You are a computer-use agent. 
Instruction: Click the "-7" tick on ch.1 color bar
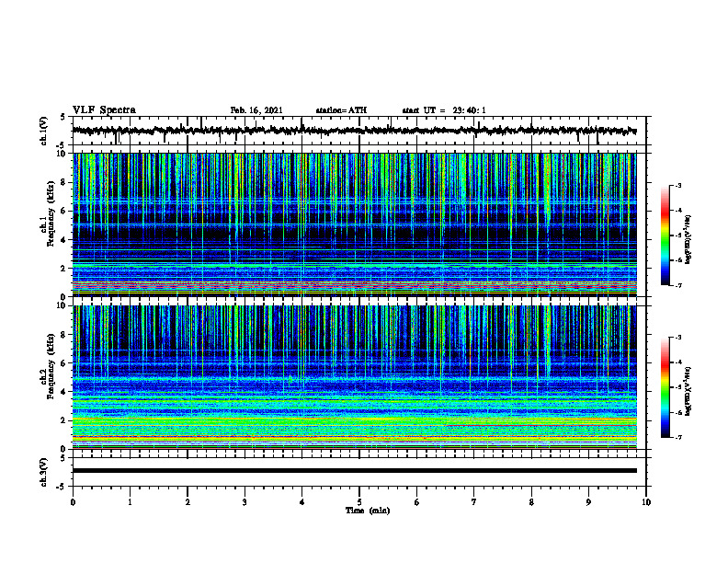click(x=678, y=285)
